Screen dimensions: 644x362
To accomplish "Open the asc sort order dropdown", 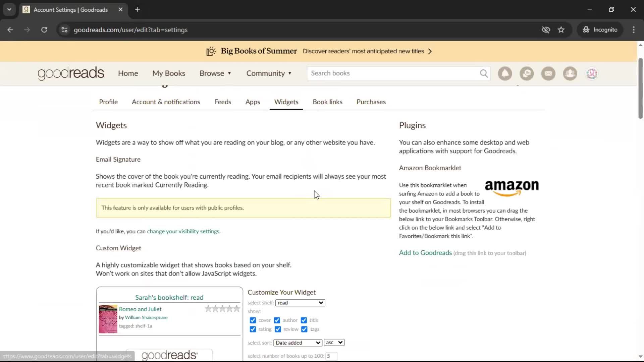I will (x=334, y=342).
